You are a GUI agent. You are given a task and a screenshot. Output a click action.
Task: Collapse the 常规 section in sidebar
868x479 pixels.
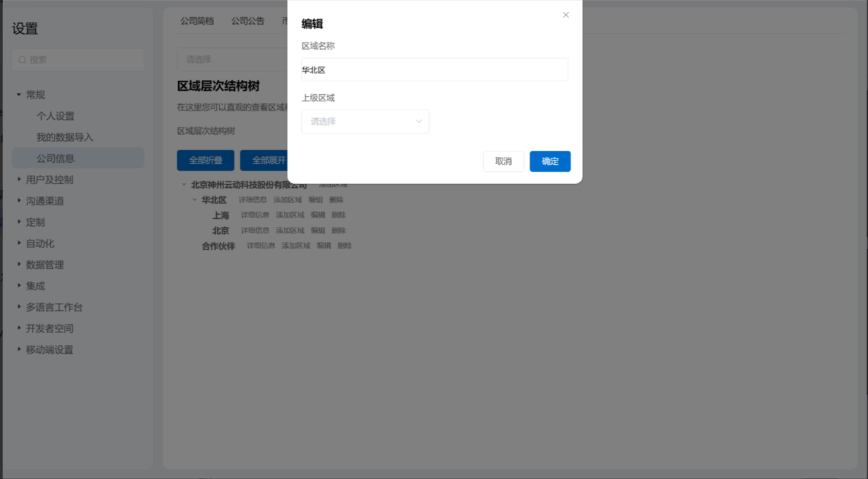(x=19, y=95)
